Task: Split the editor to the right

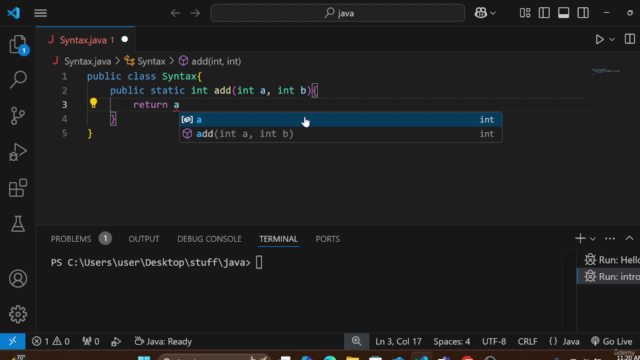Action: [x=630, y=39]
